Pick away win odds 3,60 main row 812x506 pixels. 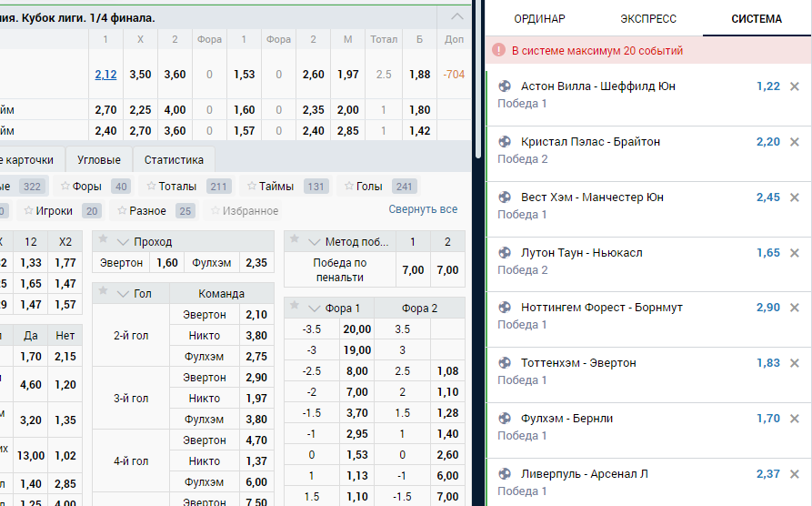point(175,74)
